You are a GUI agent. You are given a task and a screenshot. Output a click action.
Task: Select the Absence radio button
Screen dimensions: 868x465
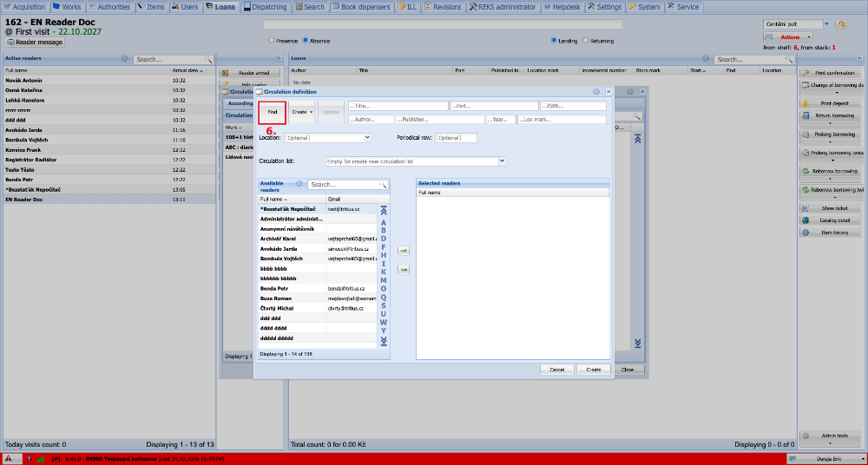305,41
